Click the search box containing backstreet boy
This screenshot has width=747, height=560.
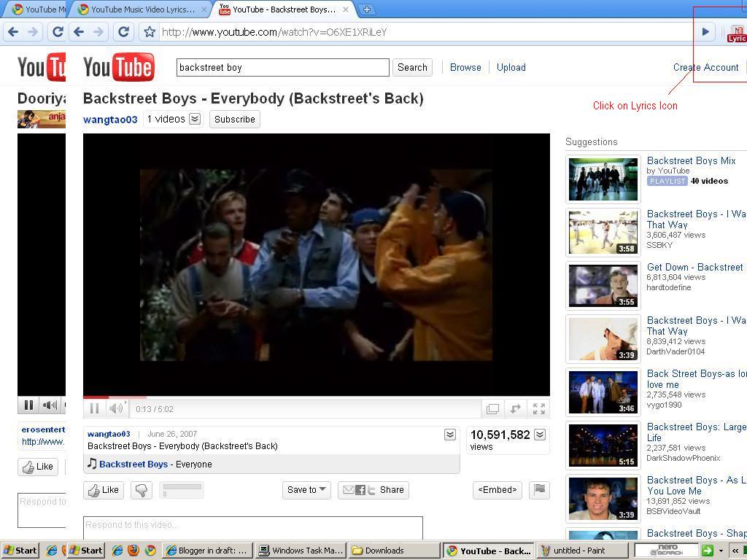point(282,68)
